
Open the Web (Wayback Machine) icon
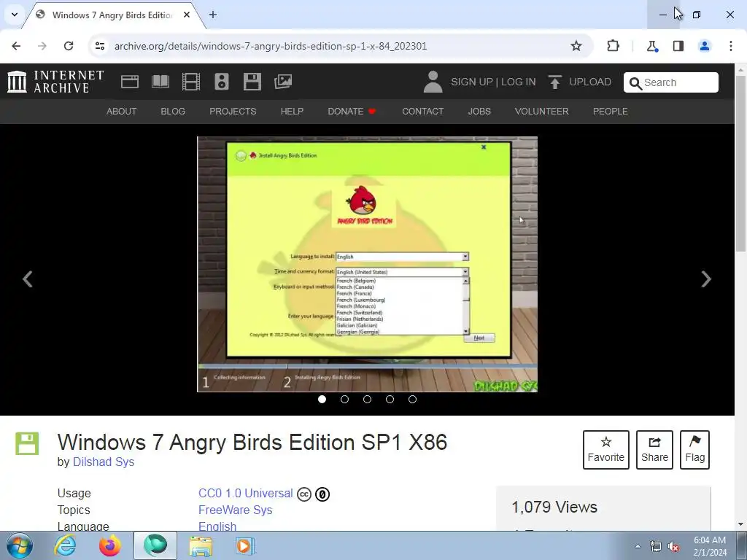[130, 82]
